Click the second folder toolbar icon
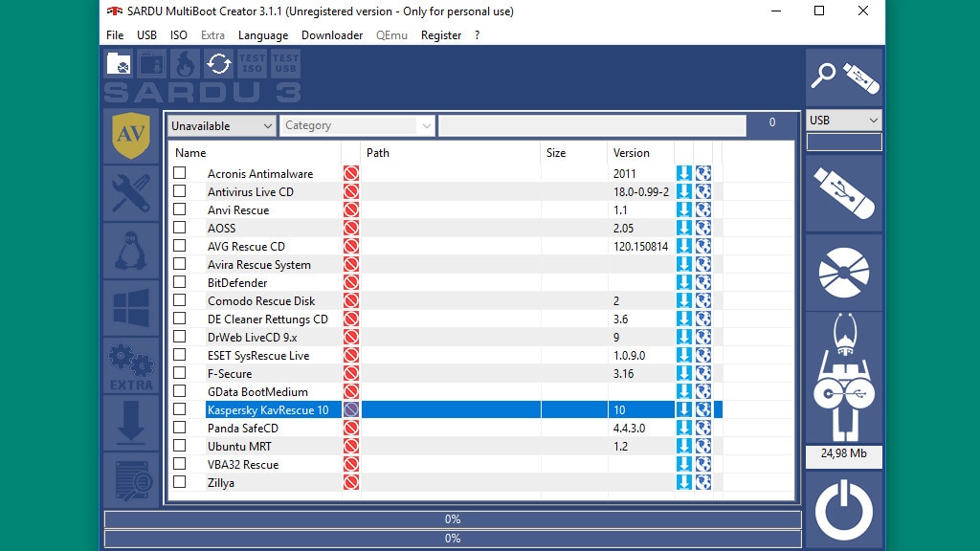 (152, 64)
